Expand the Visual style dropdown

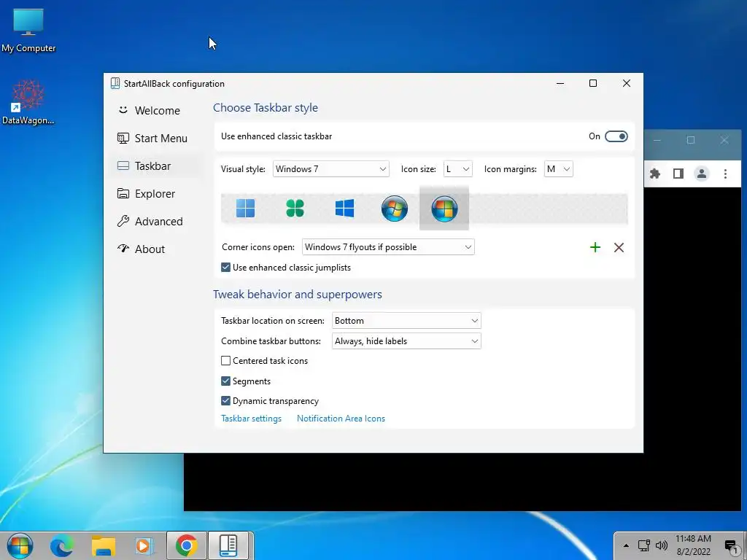pyautogui.click(x=331, y=169)
